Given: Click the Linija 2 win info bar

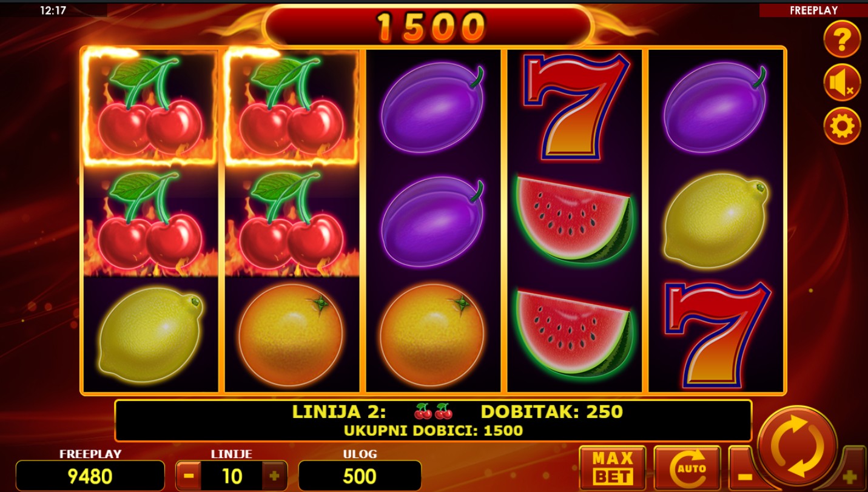Looking at the screenshot, I should pos(433,420).
